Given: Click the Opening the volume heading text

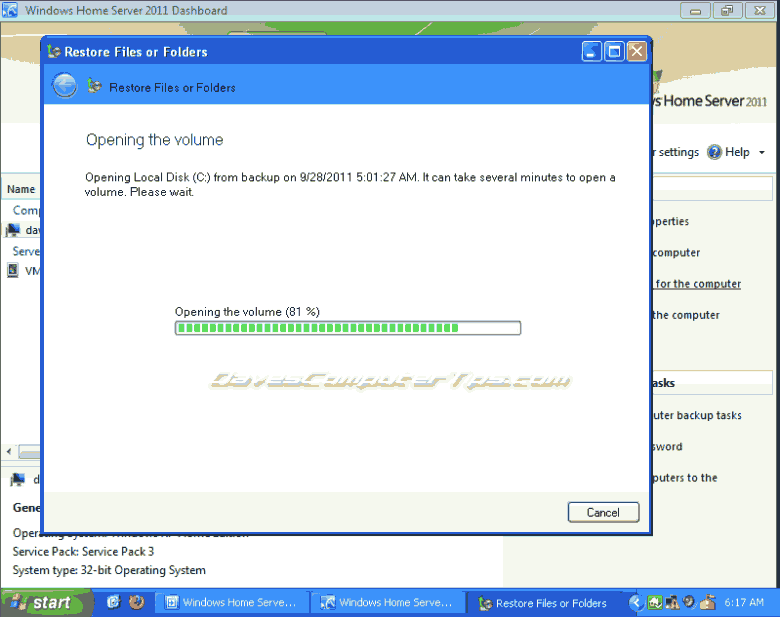Looking at the screenshot, I should 155,140.
